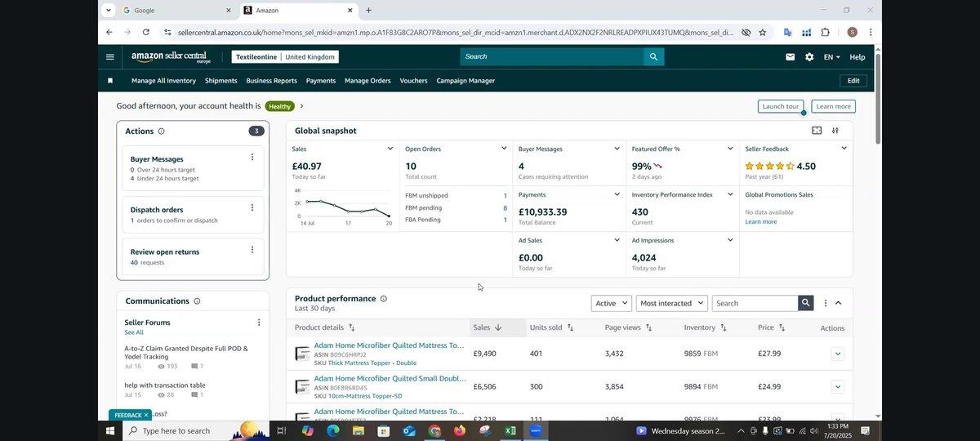Sort table by Units sold column
This screenshot has height=441, width=980.
coord(551,327)
